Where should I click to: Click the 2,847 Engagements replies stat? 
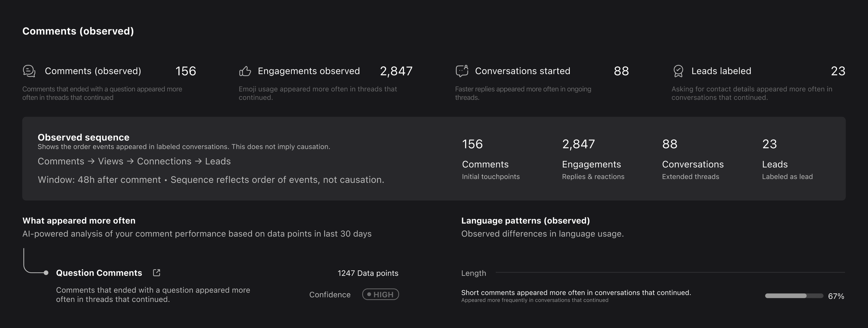point(593,159)
